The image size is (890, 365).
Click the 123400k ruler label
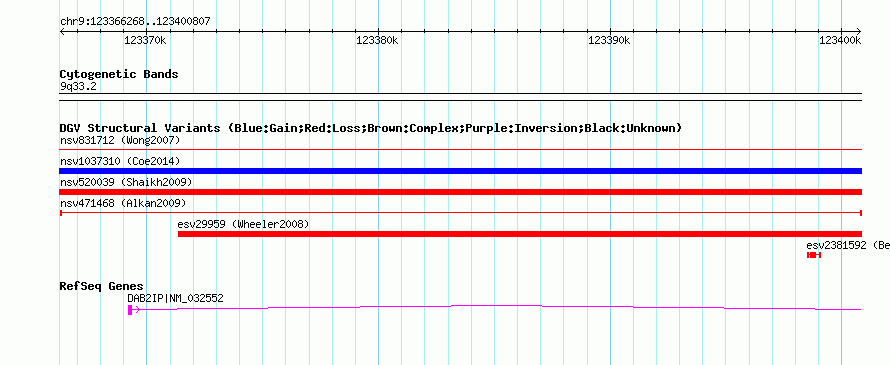click(x=841, y=40)
